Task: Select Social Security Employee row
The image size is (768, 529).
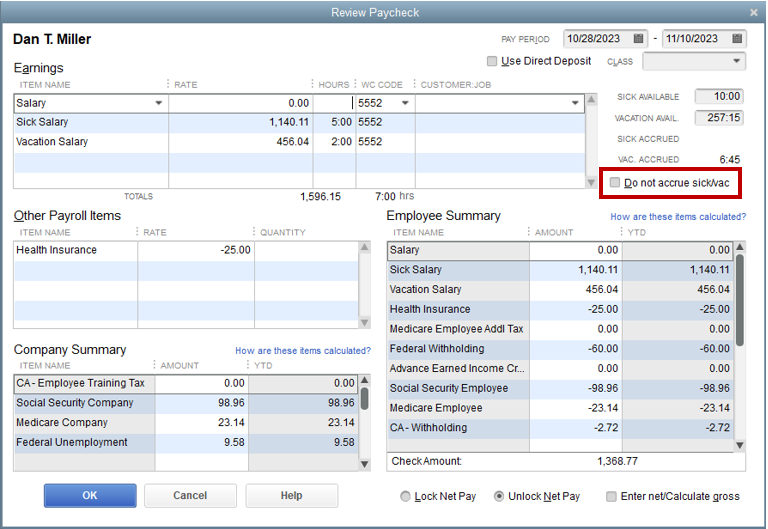Action: 560,388
